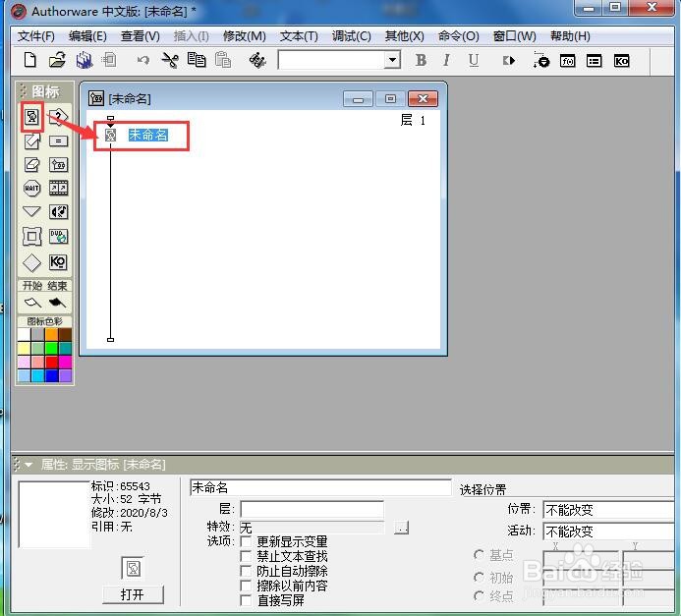Select the Map icon in the palette
This screenshot has height=616, width=681.
58,165
